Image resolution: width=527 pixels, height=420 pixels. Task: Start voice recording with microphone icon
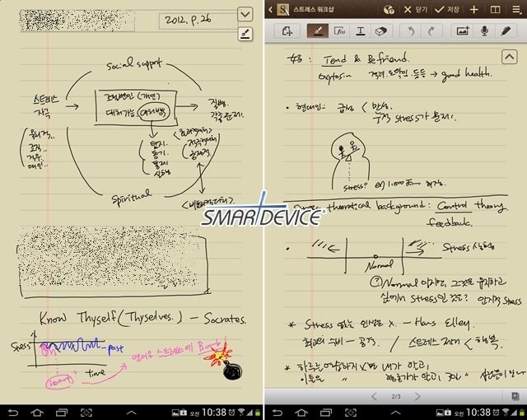point(484,31)
